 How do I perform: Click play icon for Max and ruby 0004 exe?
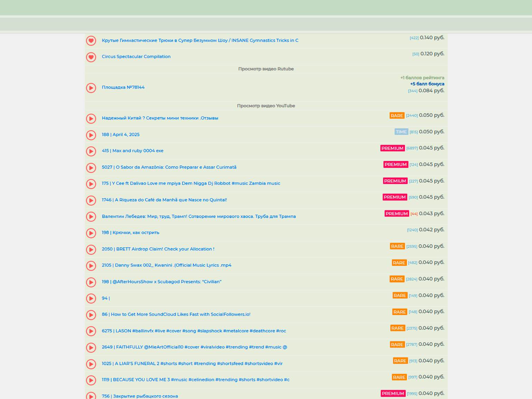91,151
